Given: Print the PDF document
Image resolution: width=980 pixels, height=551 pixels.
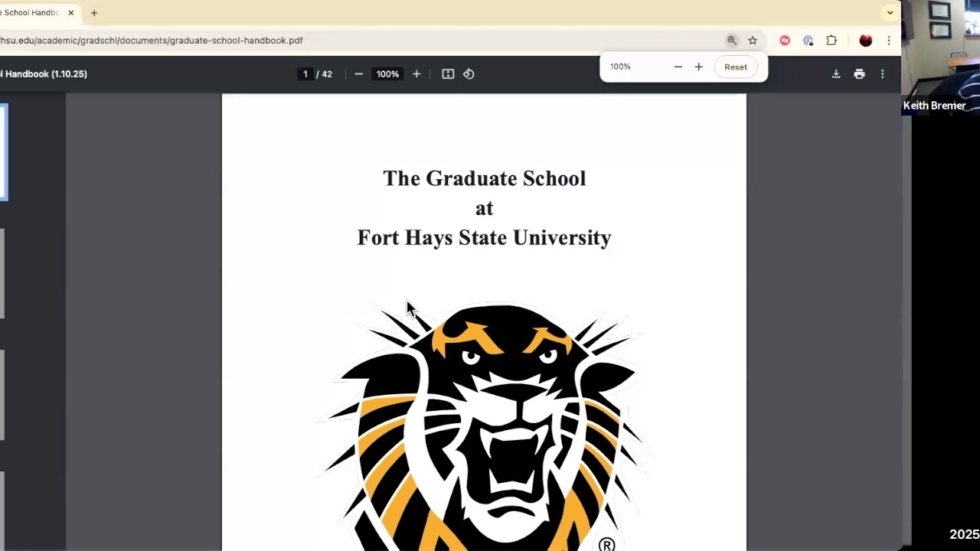Looking at the screenshot, I should 859,74.
